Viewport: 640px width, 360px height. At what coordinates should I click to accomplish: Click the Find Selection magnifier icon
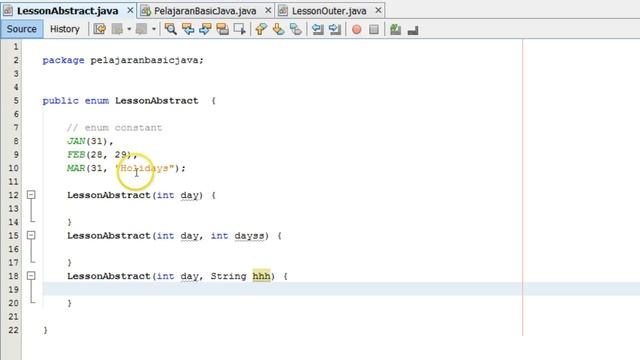tap(171, 29)
